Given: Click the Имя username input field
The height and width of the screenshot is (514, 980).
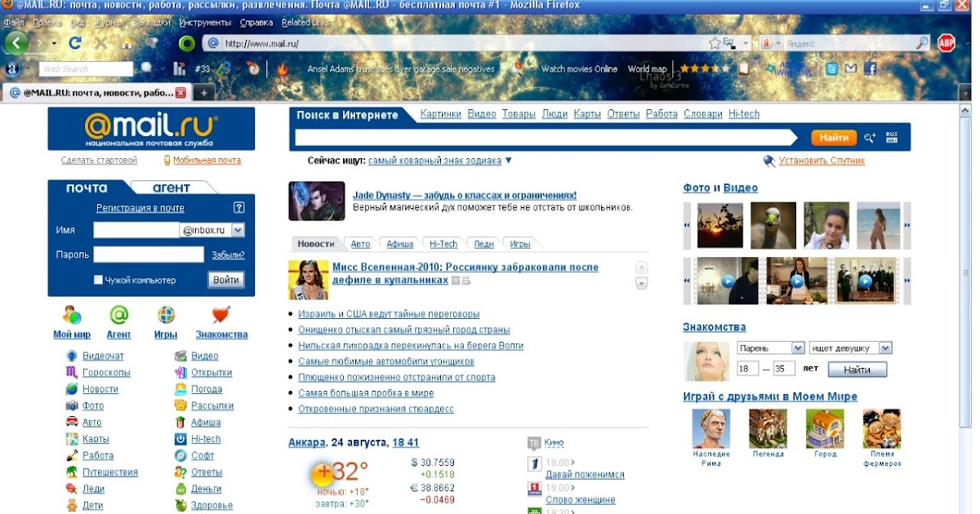Looking at the screenshot, I should tap(136, 230).
